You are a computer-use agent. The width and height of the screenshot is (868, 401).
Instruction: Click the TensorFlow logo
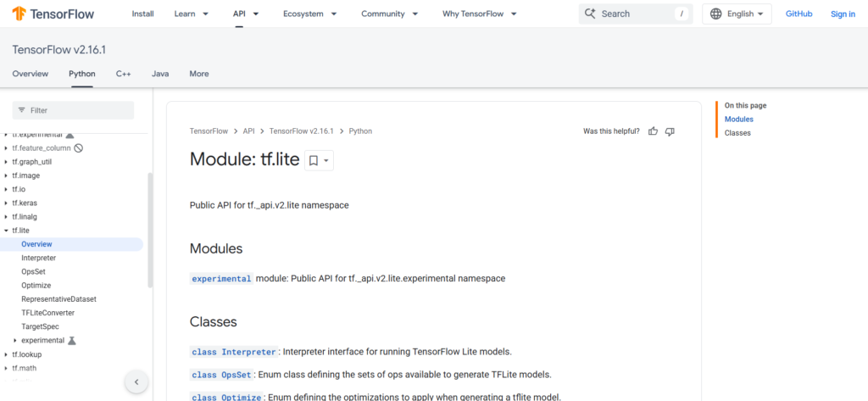53,14
